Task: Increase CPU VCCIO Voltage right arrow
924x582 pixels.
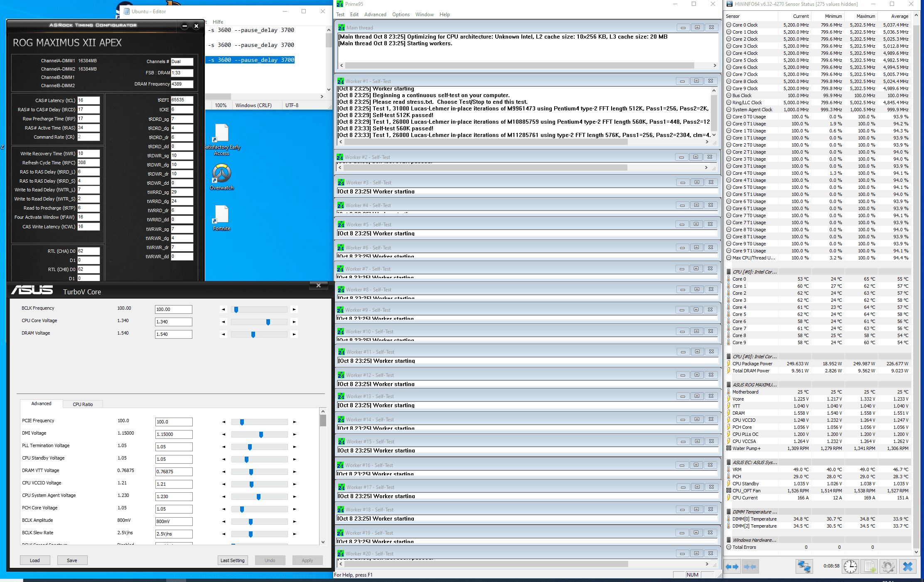Action: 295,484
